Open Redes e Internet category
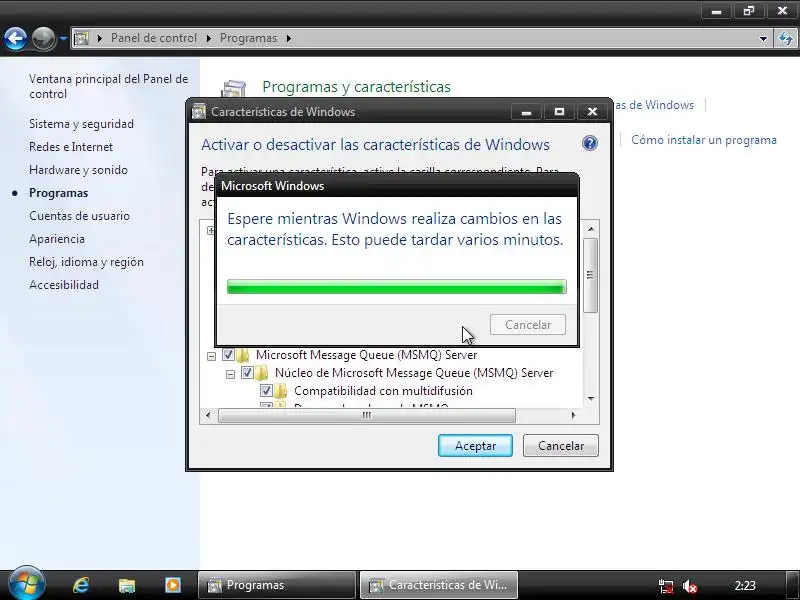Image resolution: width=800 pixels, height=600 pixels. pos(71,147)
